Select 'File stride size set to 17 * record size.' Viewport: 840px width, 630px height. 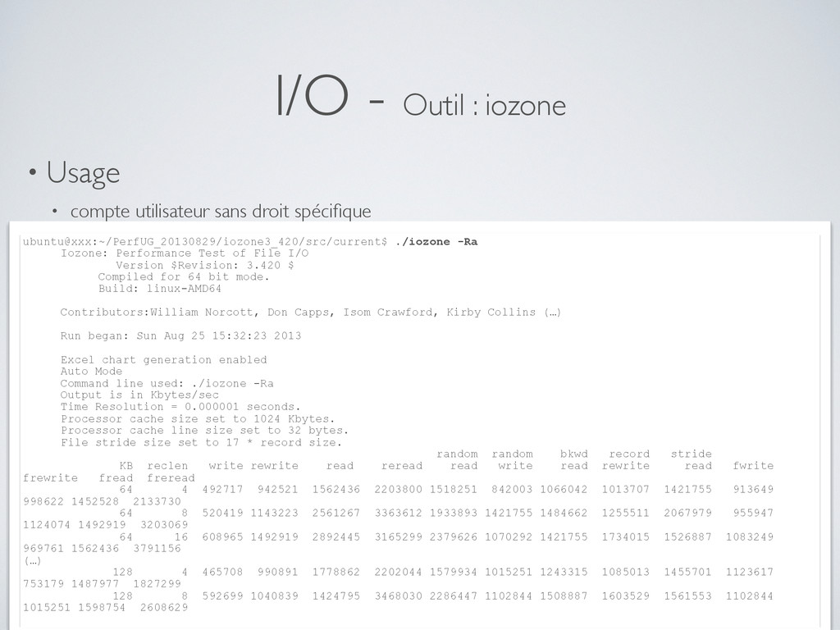coord(201,443)
